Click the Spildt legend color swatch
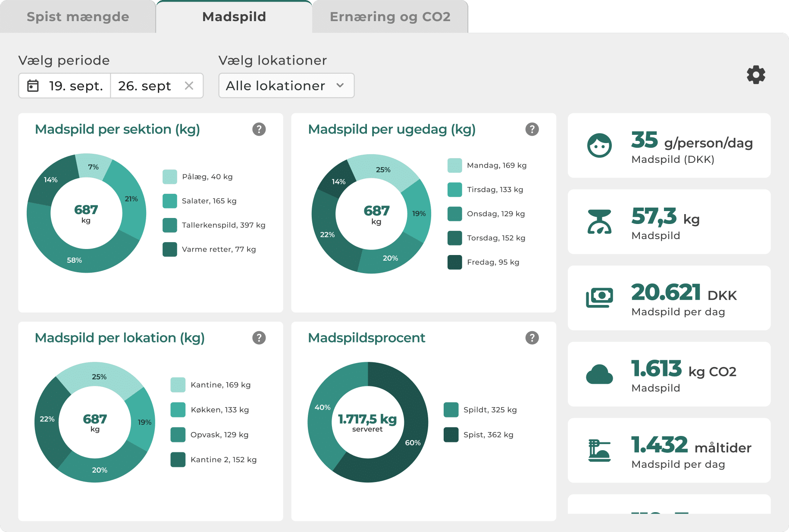This screenshot has width=789, height=532. (451, 410)
